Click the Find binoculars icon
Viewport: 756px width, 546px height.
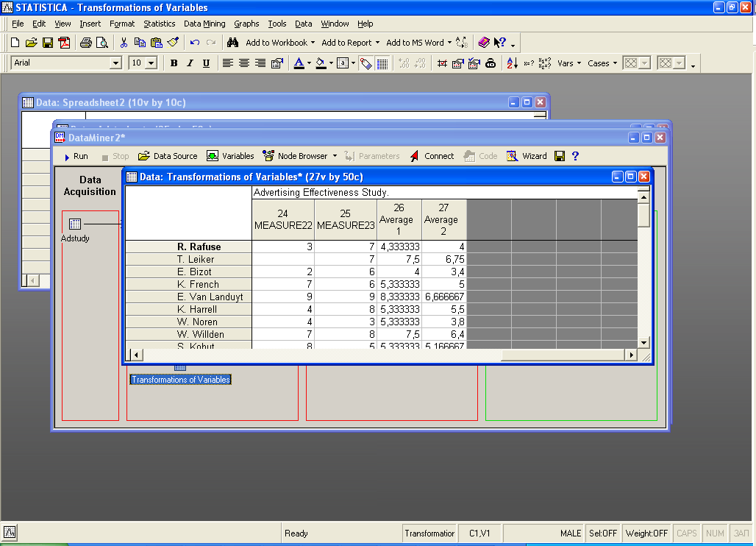[233, 43]
